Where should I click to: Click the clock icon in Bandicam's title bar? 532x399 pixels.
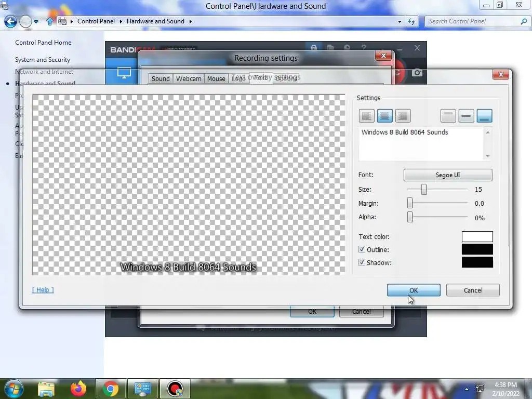[x=347, y=47]
